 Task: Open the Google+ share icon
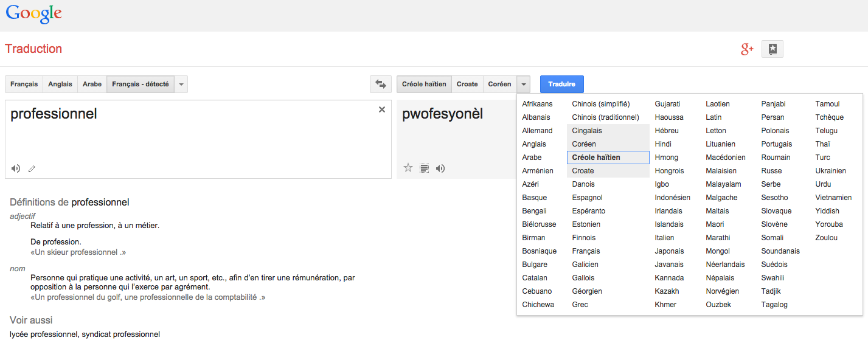point(747,49)
